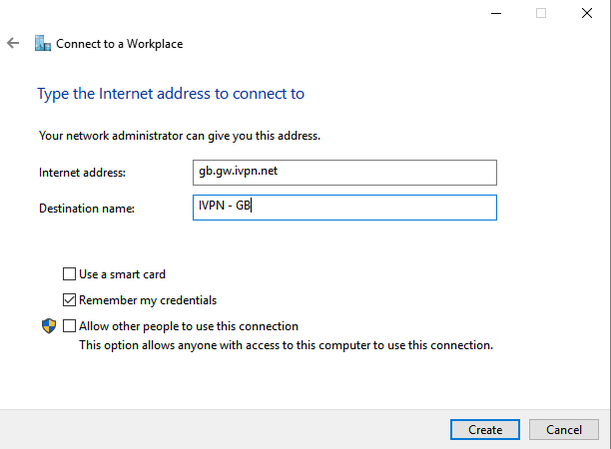Close the wizard with the X button
611x449 pixels.
pos(586,13)
